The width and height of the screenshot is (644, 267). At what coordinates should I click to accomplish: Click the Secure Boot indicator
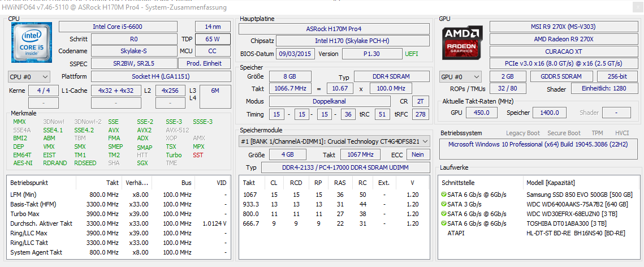pos(564,133)
